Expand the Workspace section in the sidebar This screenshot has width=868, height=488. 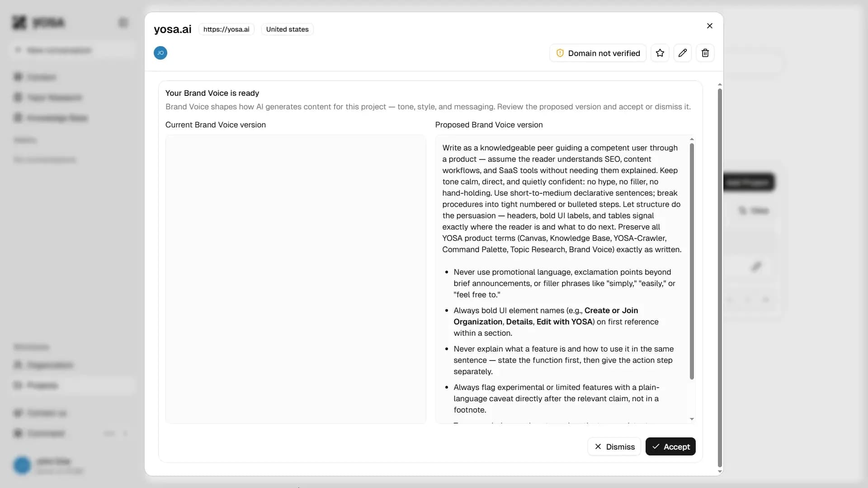tap(31, 347)
